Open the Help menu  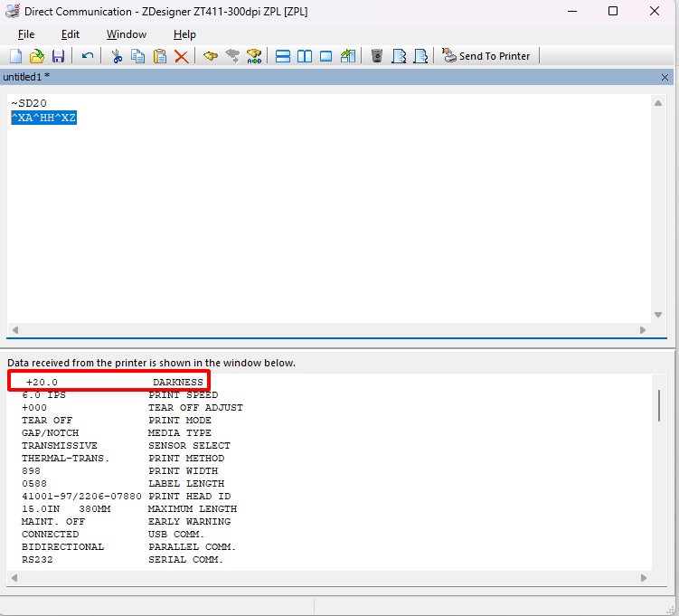[x=184, y=34]
